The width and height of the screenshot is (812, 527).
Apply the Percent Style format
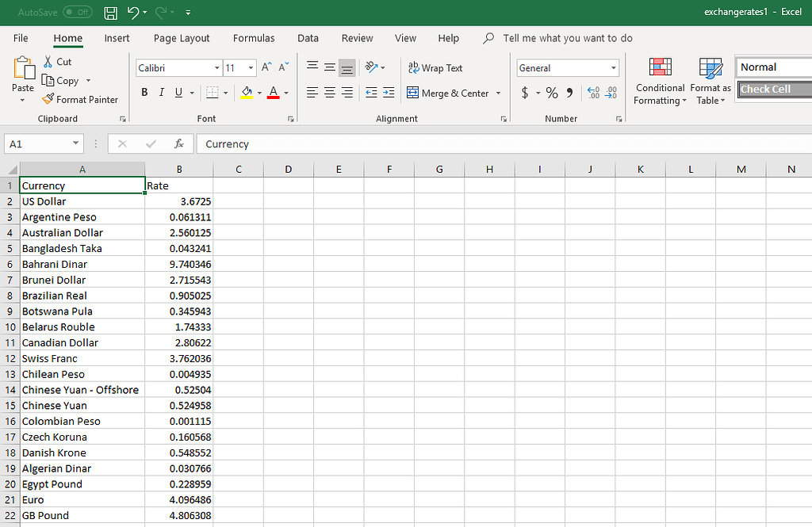tap(552, 93)
